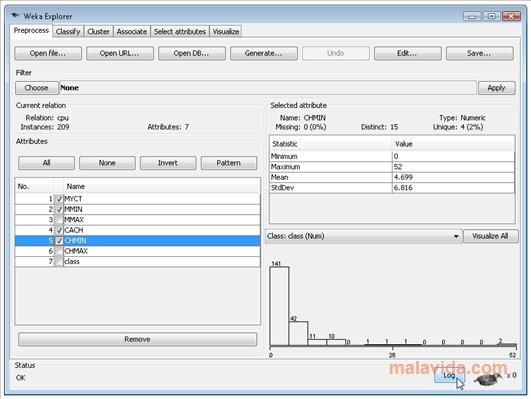This screenshot has height=399, width=531.
Task: Go to the Associate tab
Action: point(132,32)
